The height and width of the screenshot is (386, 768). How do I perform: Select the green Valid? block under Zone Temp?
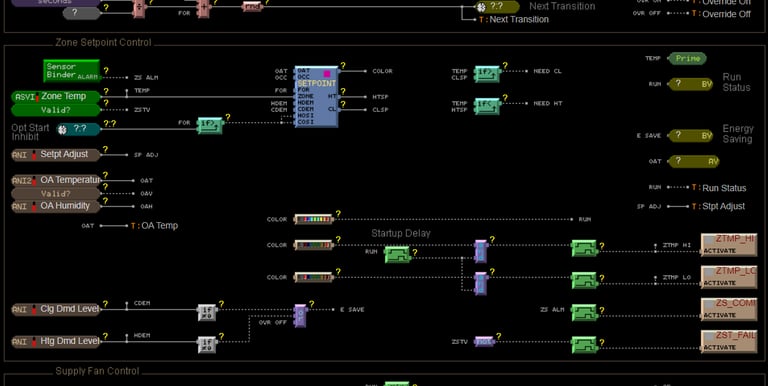pyautogui.click(x=56, y=110)
